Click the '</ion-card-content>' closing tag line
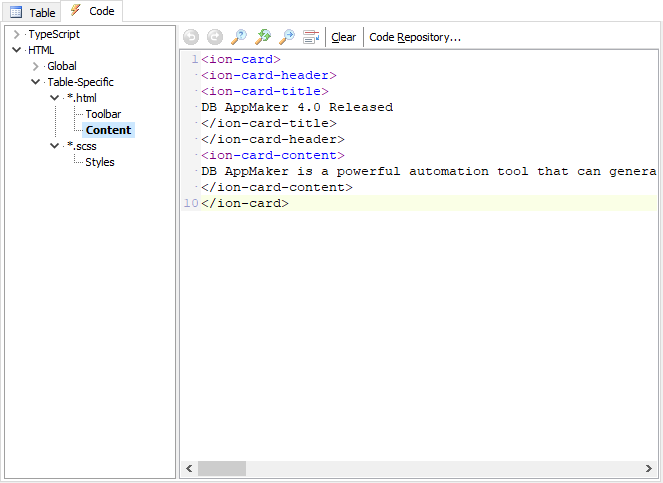The image size is (663, 483). pos(277,188)
